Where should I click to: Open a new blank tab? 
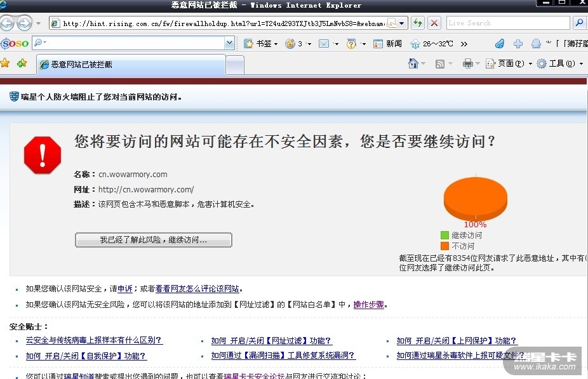(x=235, y=65)
